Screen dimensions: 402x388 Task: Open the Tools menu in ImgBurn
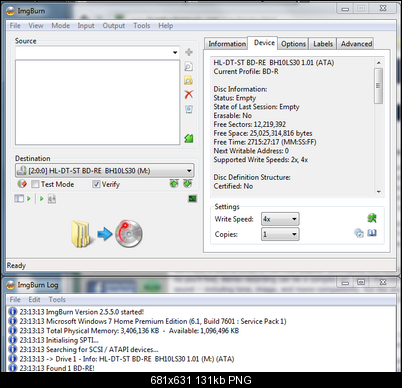pyautogui.click(x=142, y=26)
